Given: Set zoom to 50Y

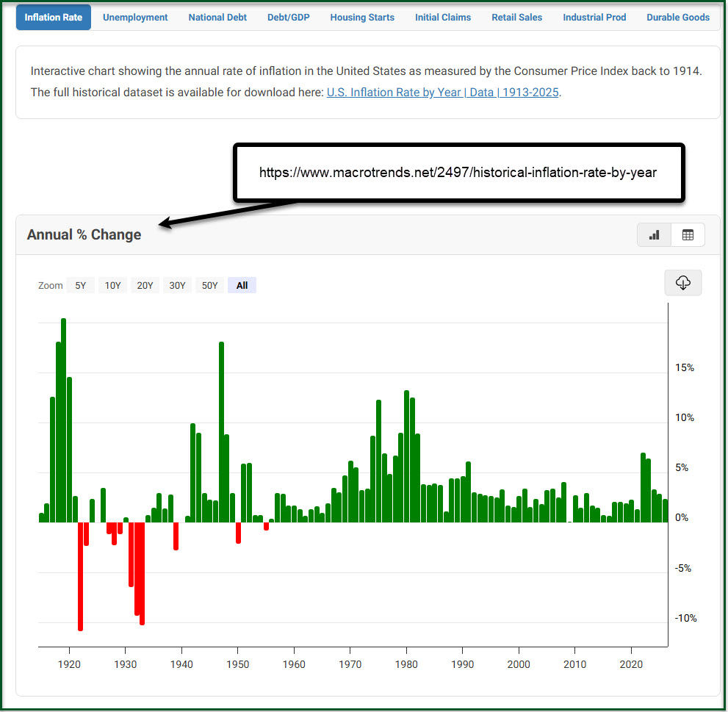Looking at the screenshot, I should pyautogui.click(x=209, y=286).
